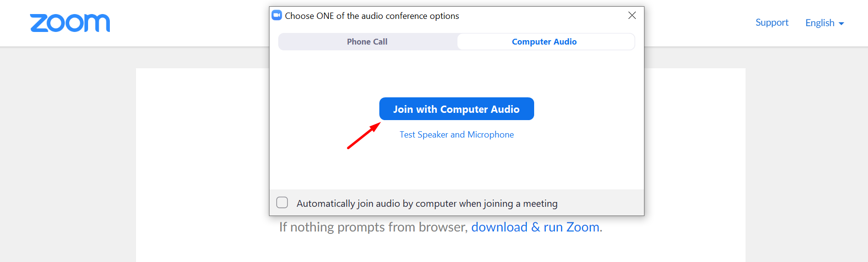Click the caret arrow beside English
Screen dimensions: 868x262
pos(841,24)
